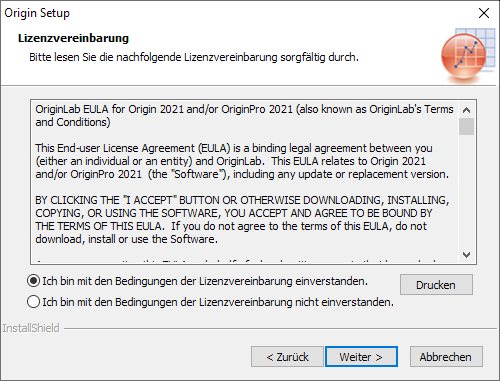
Task: Click the 'Bitte lesen Sie' instruction text
Action: pos(194,57)
